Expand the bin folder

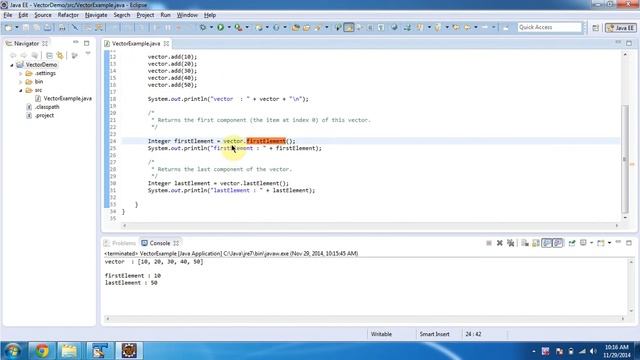click(x=20, y=82)
